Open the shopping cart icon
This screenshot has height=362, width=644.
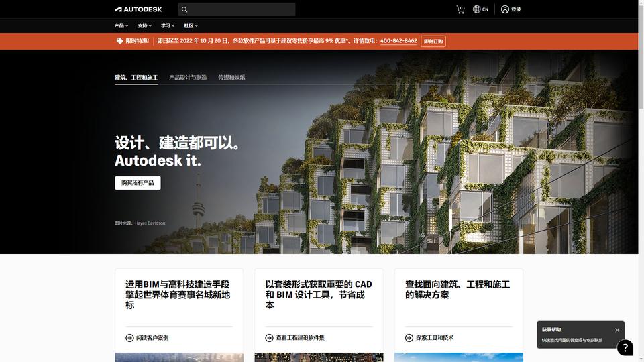pos(460,9)
